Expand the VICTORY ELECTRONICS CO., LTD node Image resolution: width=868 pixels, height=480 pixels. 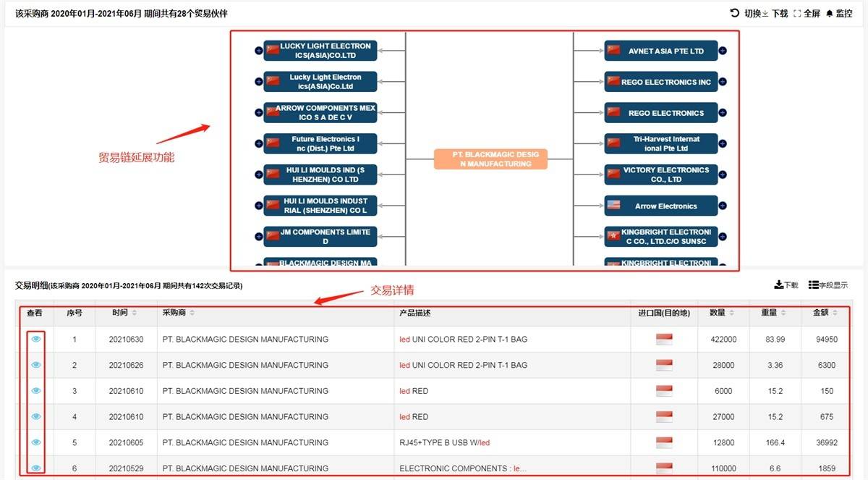[x=723, y=175]
